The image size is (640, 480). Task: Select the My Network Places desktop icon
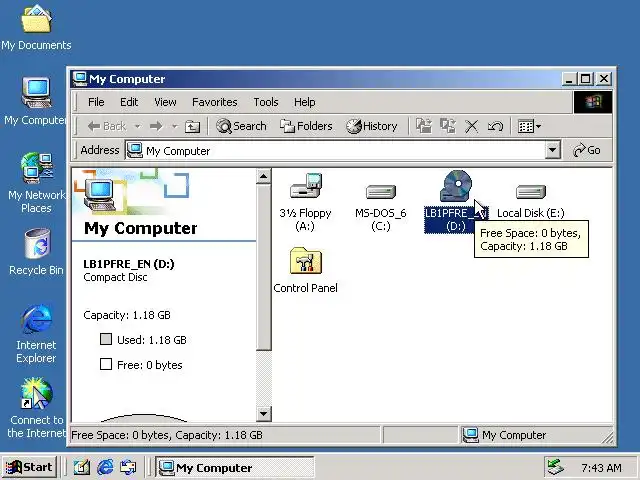36,183
